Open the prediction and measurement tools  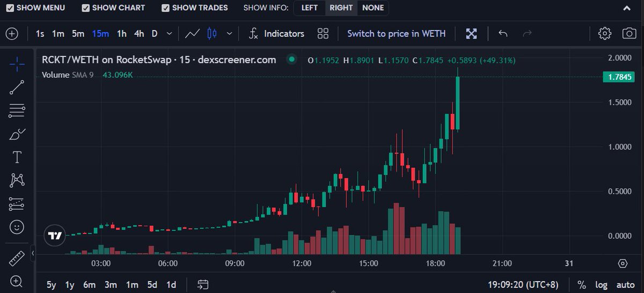pyautogui.click(x=17, y=204)
